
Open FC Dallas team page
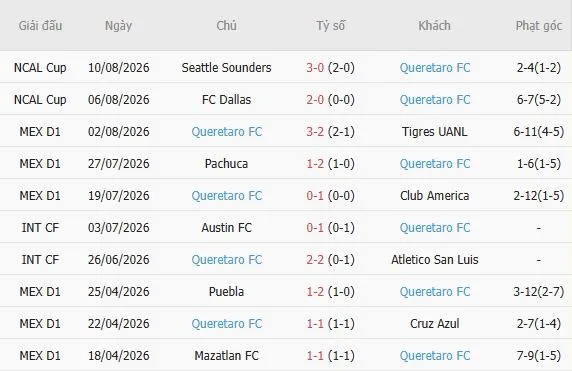[x=226, y=100]
